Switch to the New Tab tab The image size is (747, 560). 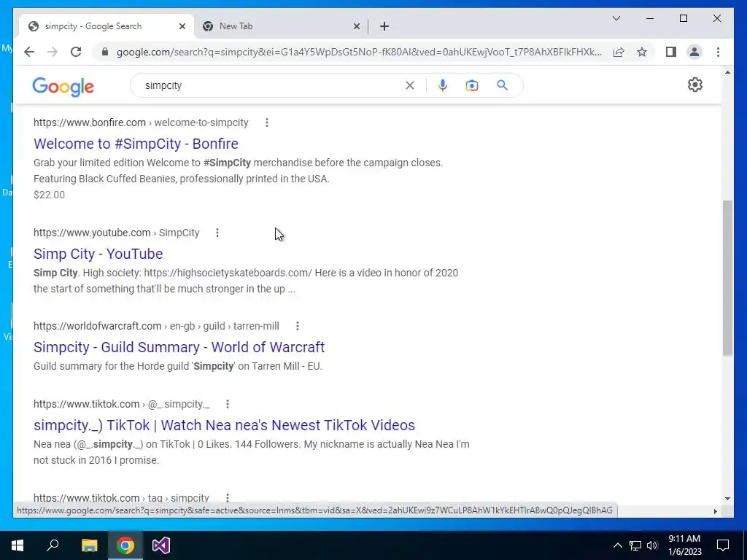click(x=281, y=26)
